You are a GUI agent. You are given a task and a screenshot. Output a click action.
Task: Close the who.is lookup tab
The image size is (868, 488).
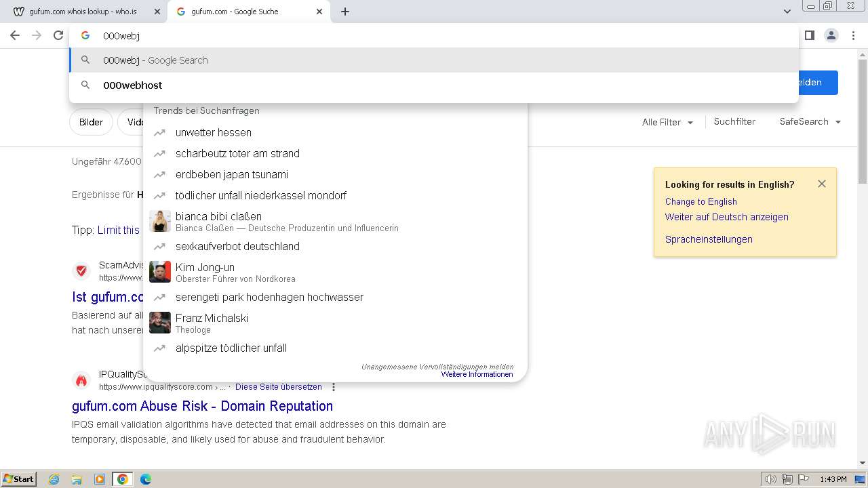click(157, 12)
